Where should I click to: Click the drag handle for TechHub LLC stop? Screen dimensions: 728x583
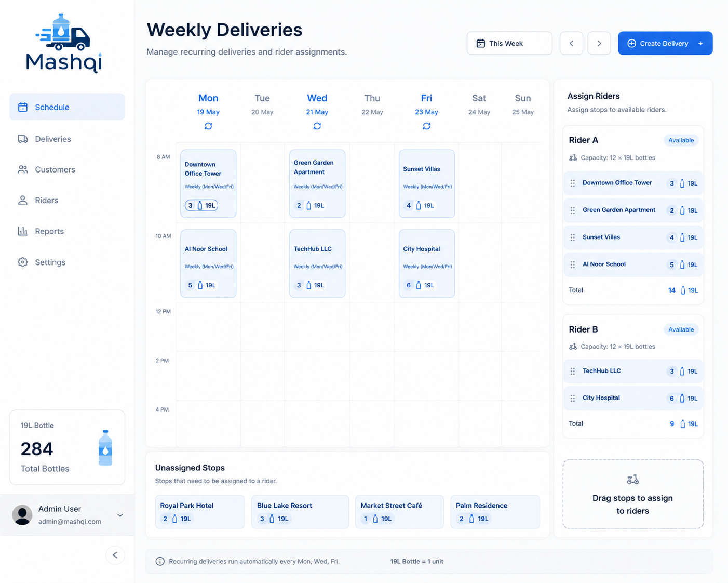click(573, 371)
